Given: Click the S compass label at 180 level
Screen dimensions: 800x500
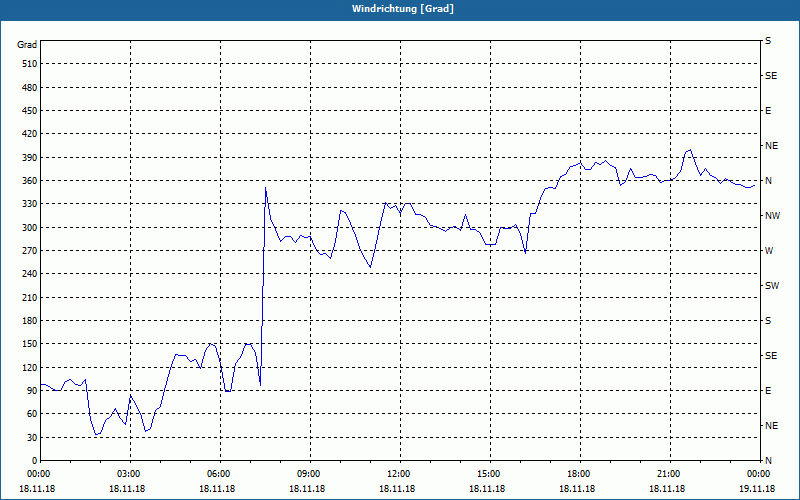Looking at the screenshot, I should pos(768,321).
